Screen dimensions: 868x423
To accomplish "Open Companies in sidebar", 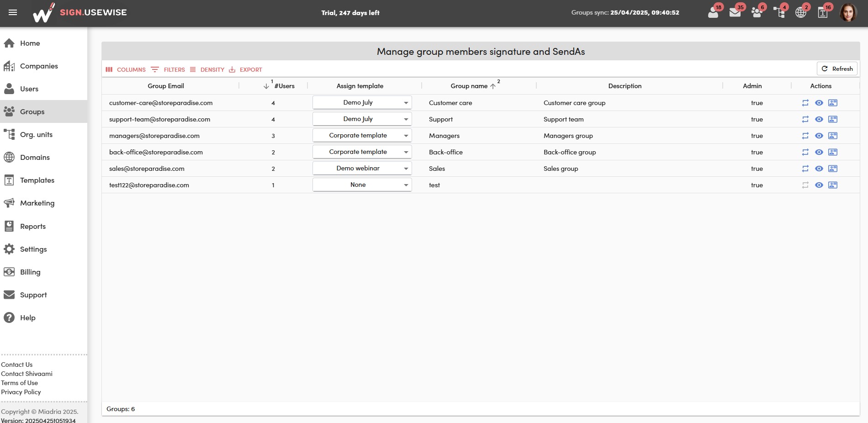I will [43, 66].
